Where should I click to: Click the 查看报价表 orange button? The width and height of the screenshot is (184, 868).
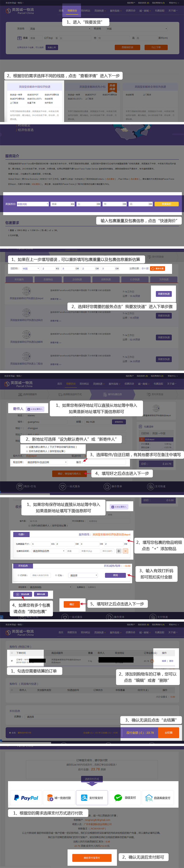click(x=127, y=47)
